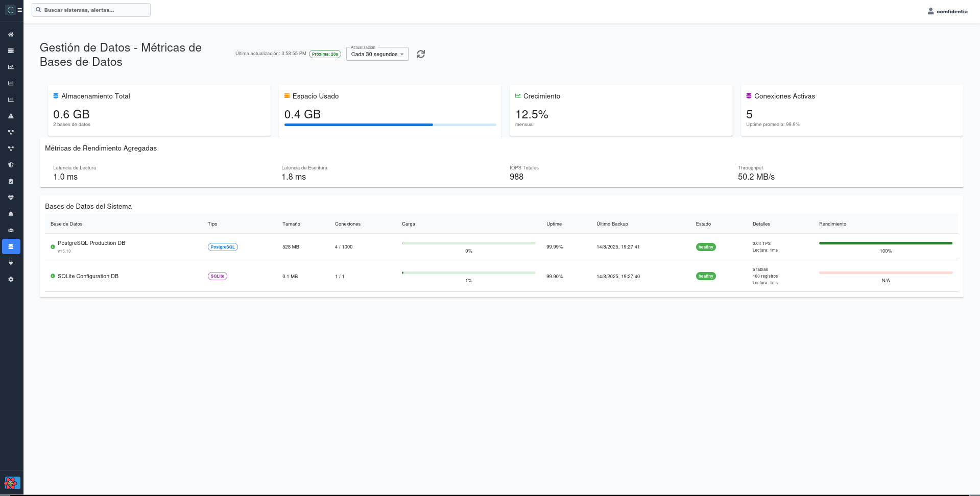Expand the comfidentia user menu

click(x=947, y=11)
